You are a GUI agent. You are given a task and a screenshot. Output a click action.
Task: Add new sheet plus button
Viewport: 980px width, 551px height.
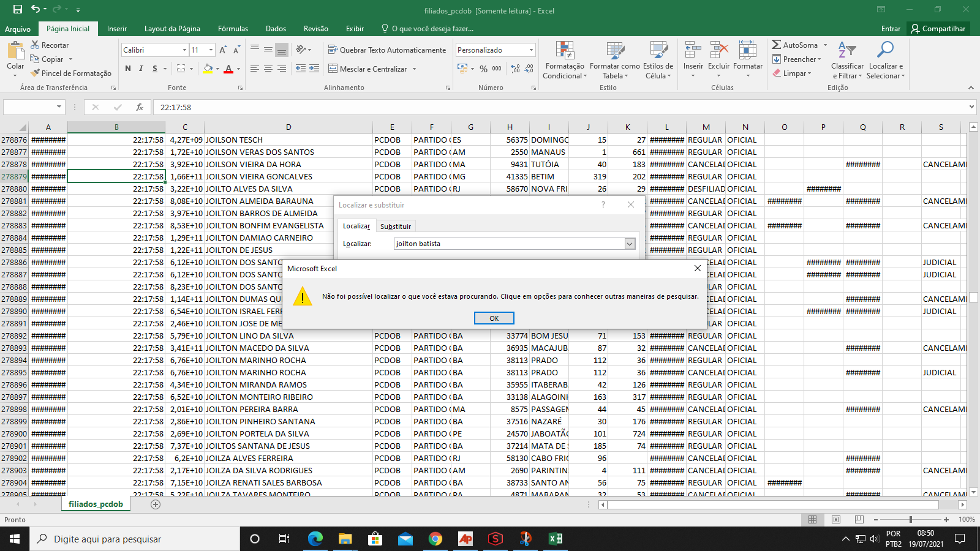tap(156, 504)
